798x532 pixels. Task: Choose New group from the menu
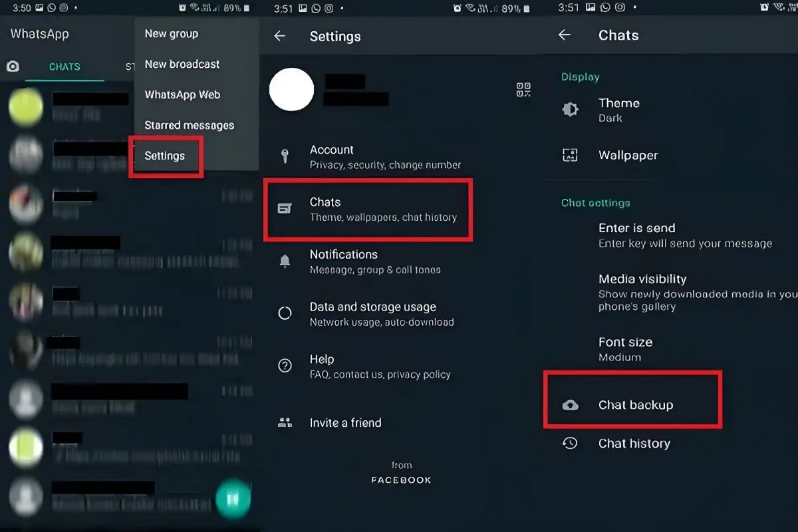[172, 34]
